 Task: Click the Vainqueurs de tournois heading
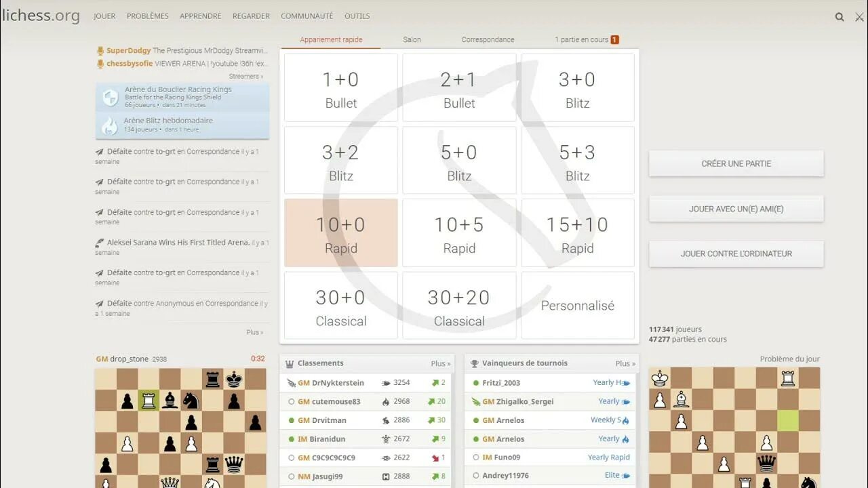(525, 363)
